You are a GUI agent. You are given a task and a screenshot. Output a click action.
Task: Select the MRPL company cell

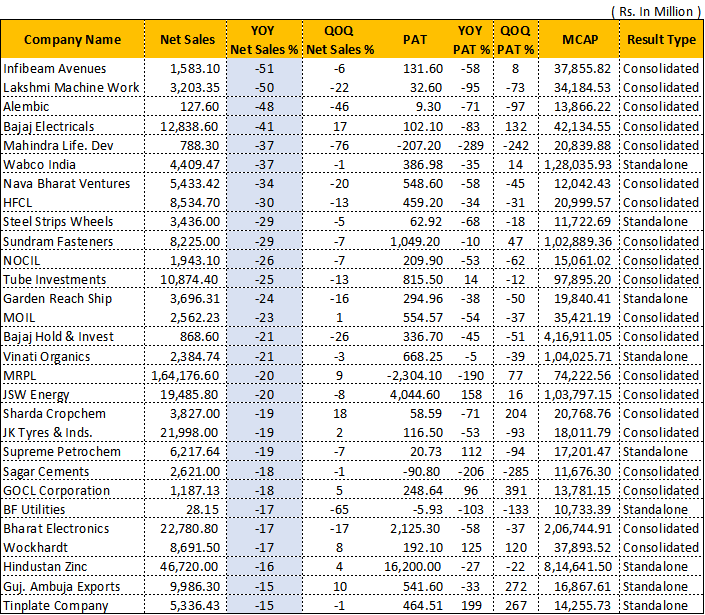click(x=20, y=375)
